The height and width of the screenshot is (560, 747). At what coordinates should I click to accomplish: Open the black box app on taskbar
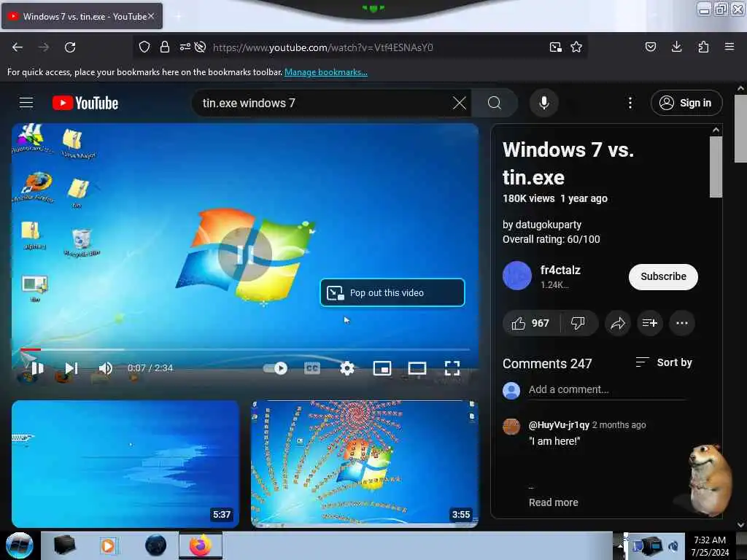click(64, 545)
